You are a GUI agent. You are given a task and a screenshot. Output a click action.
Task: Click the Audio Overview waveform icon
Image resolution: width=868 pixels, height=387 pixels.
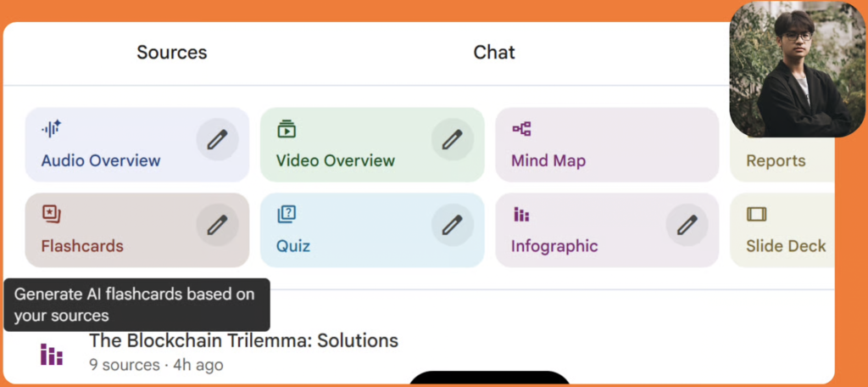(x=52, y=129)
